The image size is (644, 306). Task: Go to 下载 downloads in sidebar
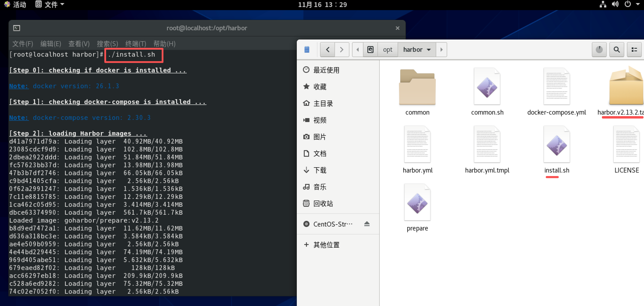[320, 170]
